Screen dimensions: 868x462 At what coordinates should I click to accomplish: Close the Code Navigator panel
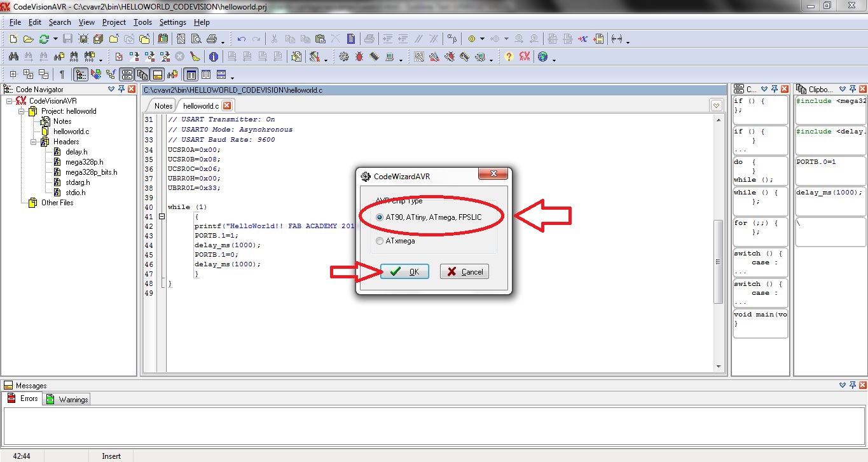[132, 90]
